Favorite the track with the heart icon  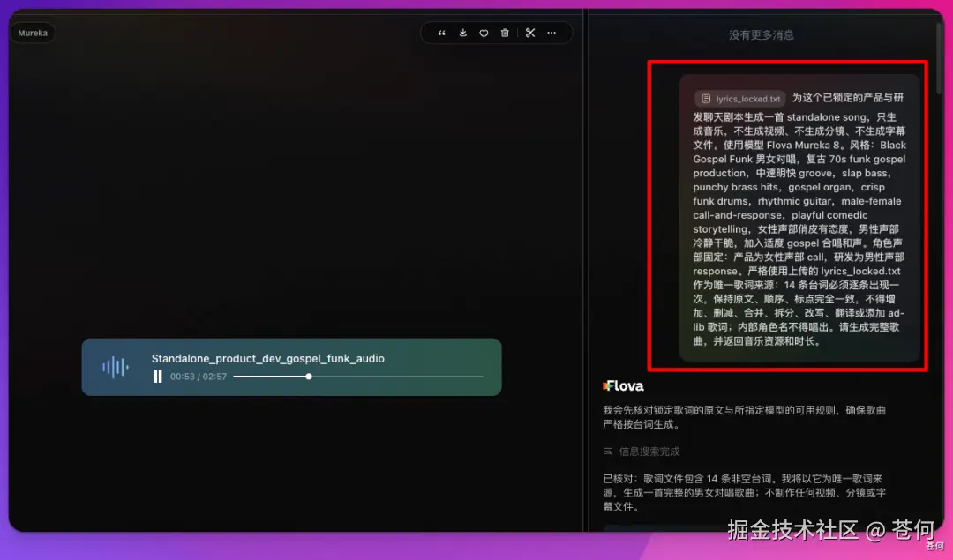point(484,33)
